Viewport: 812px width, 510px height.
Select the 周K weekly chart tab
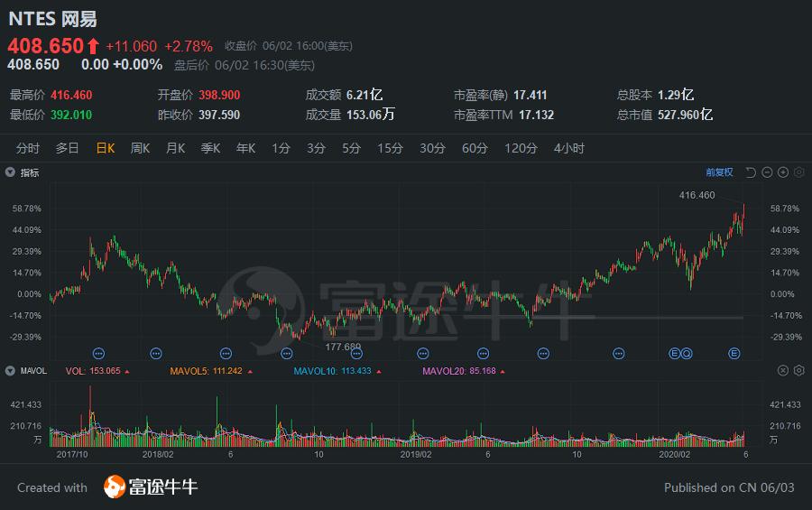(x=140, y=148)
